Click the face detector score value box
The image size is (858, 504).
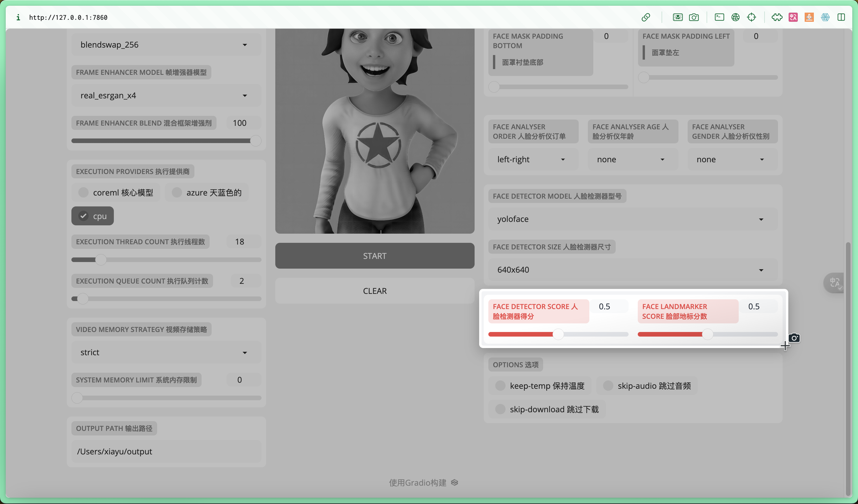(609, 306)
